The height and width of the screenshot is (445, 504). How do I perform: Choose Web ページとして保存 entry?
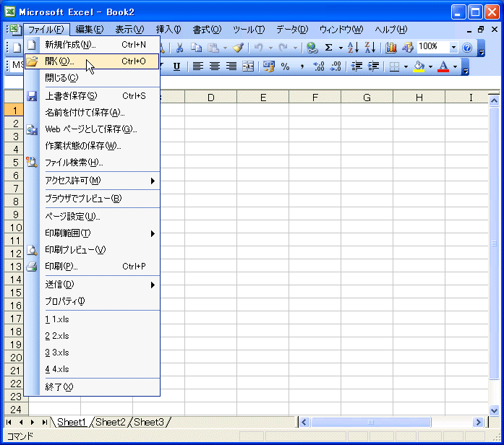92,129
